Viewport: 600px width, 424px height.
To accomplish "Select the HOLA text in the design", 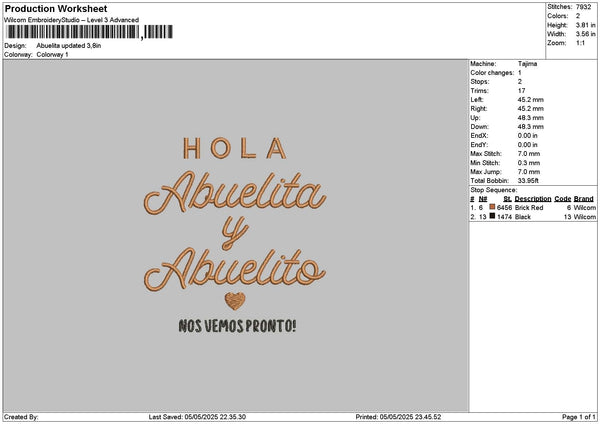I will click(234, 149).
